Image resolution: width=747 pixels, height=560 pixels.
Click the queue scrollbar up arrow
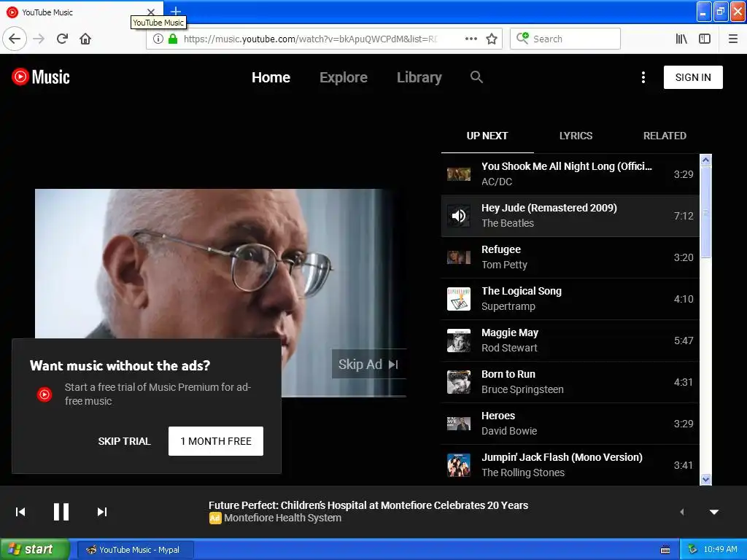click(705, 160)
